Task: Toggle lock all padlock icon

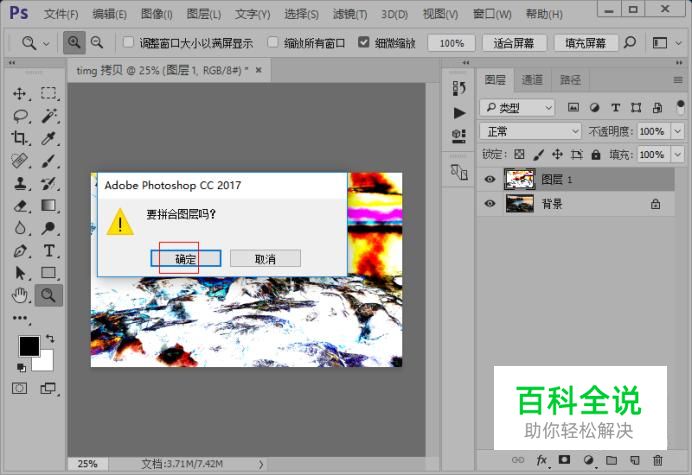Action: 596,155
